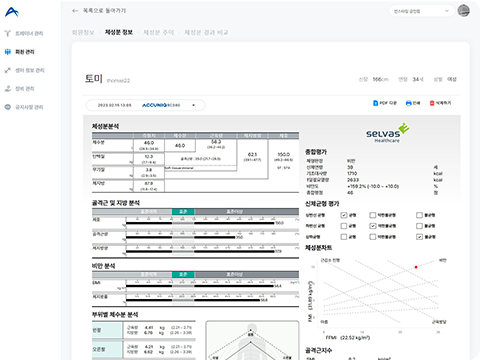
Task: Click the 종합평가 heading
Action: [x=316, y=152]
